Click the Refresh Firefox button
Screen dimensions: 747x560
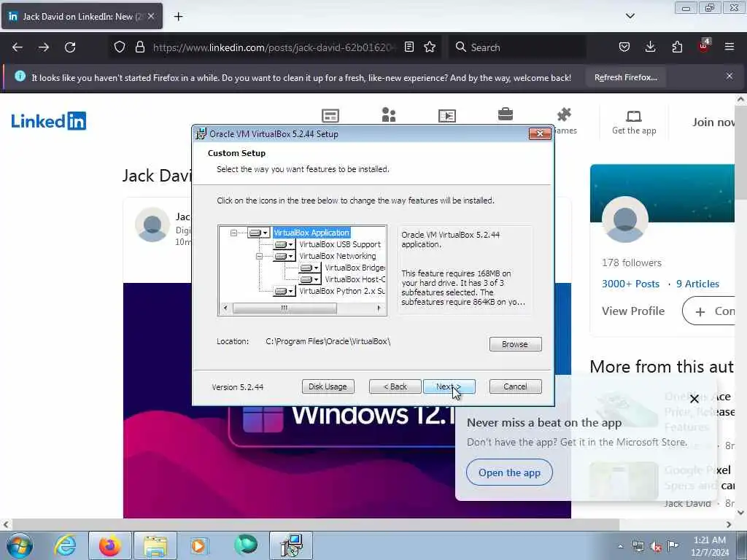click(x=625, y=77)
